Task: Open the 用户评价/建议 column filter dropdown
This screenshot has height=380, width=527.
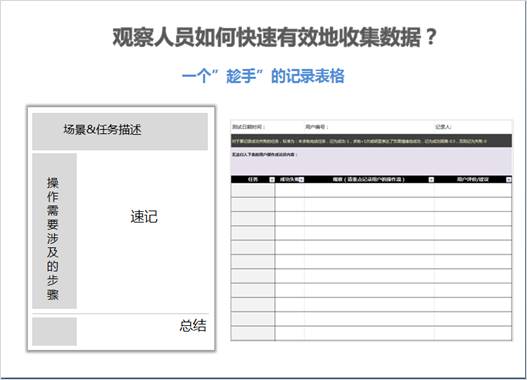Action: (509, 180)
